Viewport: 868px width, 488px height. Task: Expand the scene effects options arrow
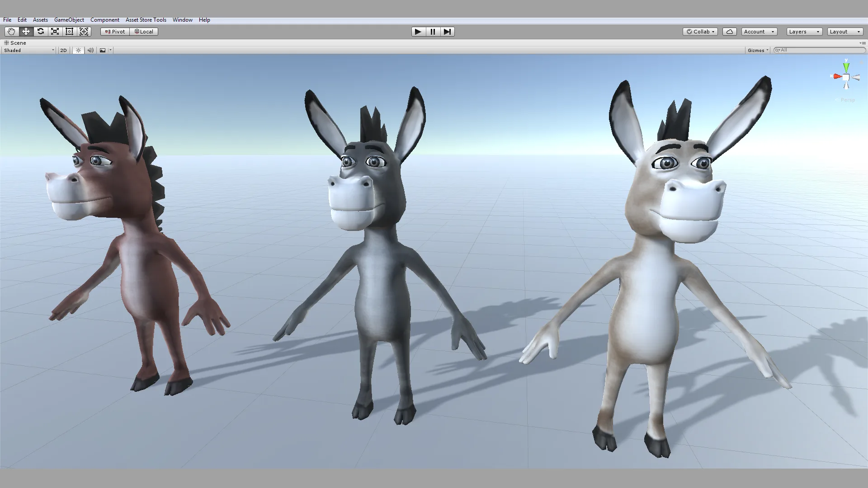click(110, 50)
